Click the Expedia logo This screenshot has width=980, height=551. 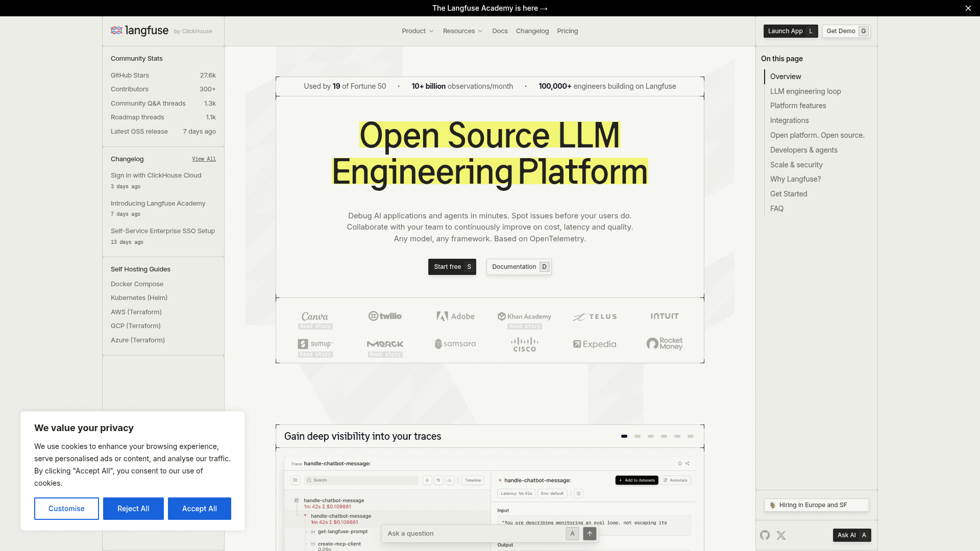click(x=595, y=344)
